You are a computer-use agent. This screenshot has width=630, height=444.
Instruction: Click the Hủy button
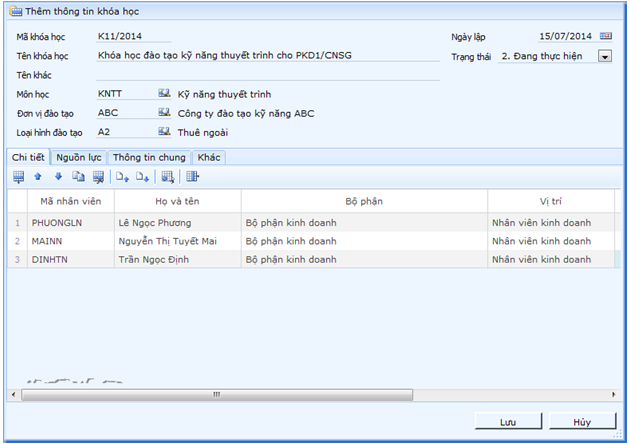[581, 422]
